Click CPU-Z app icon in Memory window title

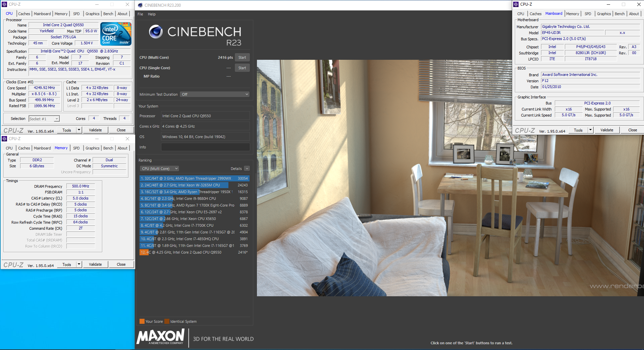click(4, 139)
